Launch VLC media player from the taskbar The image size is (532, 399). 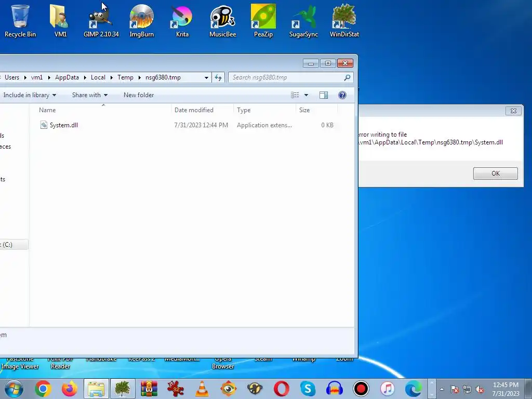pos(202,389)
